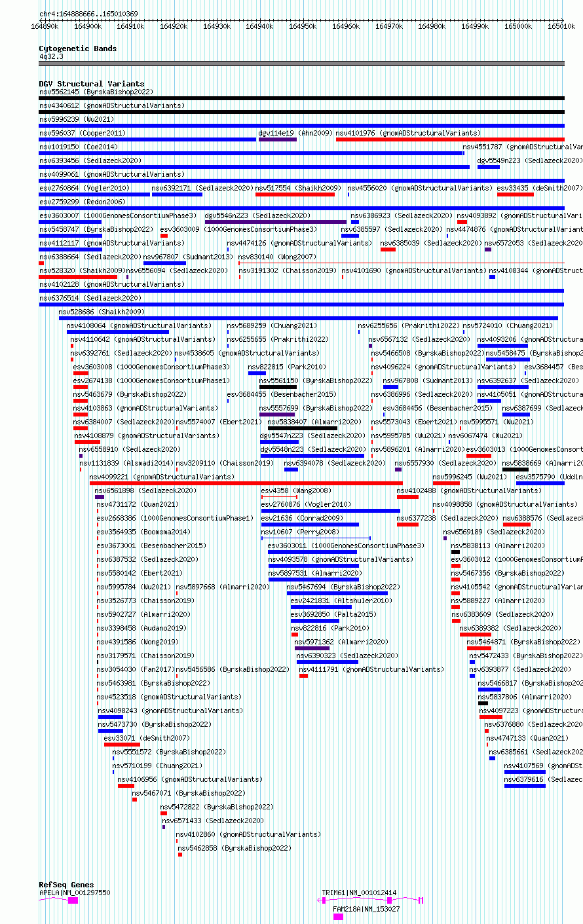Viewport: 583px width, 924px height.
Task: Open nsv967807 (Sudmant2013) label
Action: click(x=188, y=257)
